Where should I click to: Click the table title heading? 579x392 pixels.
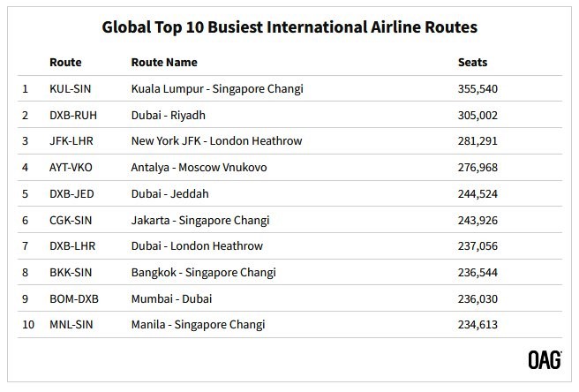click(x=289, y=27)
